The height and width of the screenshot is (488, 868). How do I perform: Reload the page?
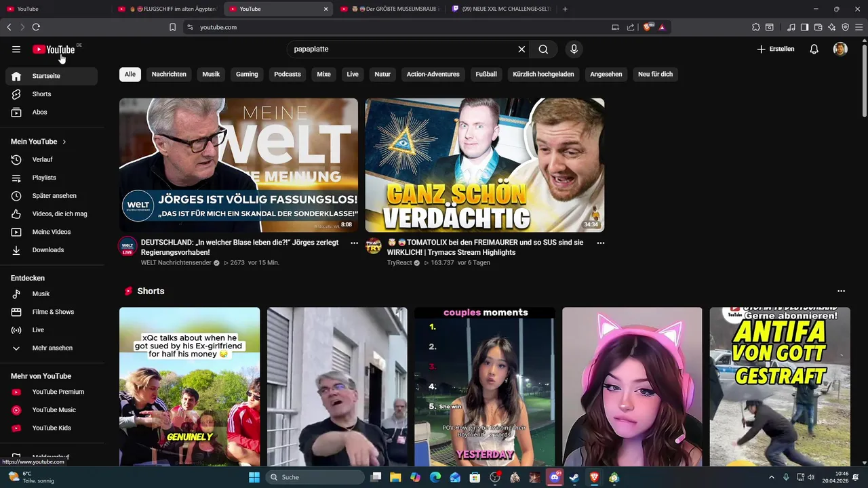click(x=36, y=27)
